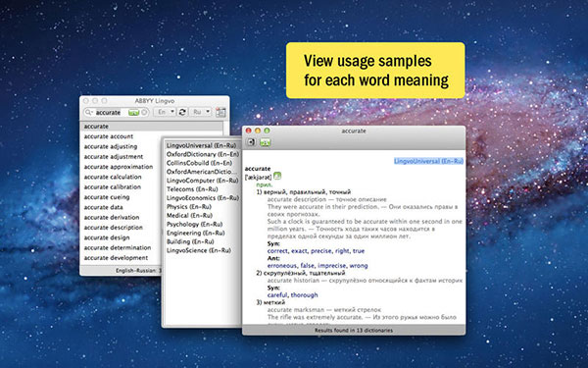Click the example 'accurate marksman — меткий стрелок'
This screenshot has height=368, width=588.
(324, 309)
